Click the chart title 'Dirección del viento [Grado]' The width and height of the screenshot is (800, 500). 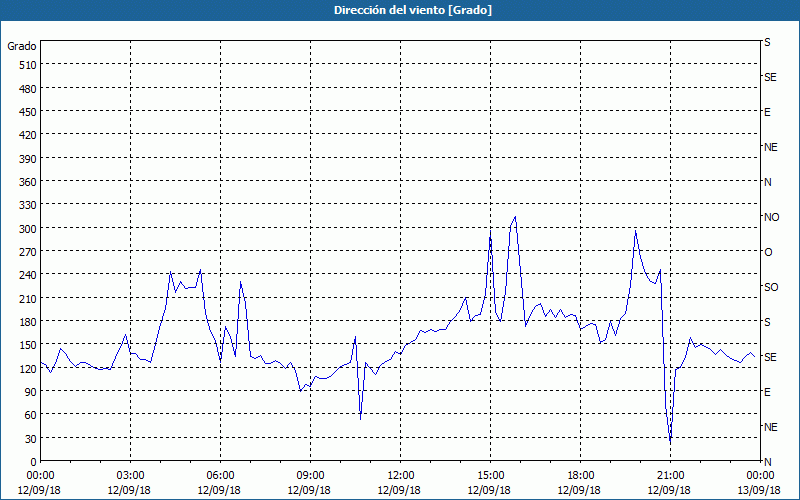tap(413, 10)
